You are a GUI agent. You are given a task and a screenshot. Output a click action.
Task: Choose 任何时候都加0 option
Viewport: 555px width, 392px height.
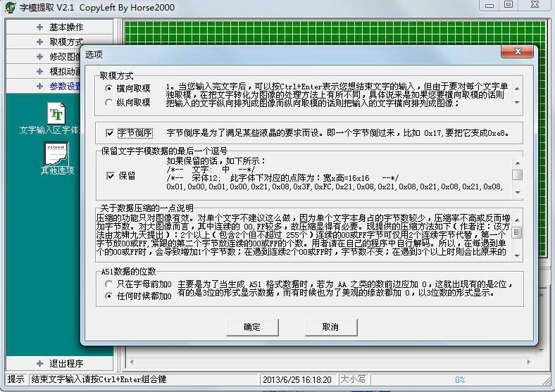tap(108, 296)
